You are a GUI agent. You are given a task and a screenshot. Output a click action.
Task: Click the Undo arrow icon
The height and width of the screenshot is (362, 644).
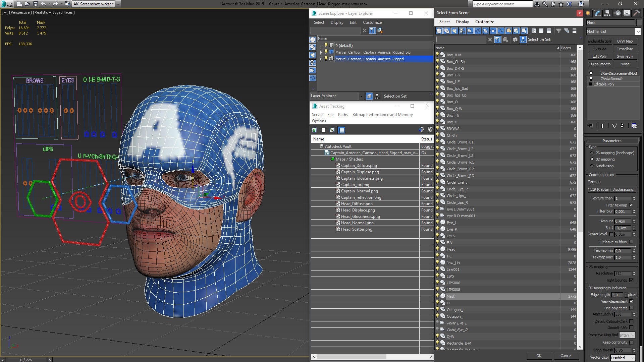coord(44,4)
